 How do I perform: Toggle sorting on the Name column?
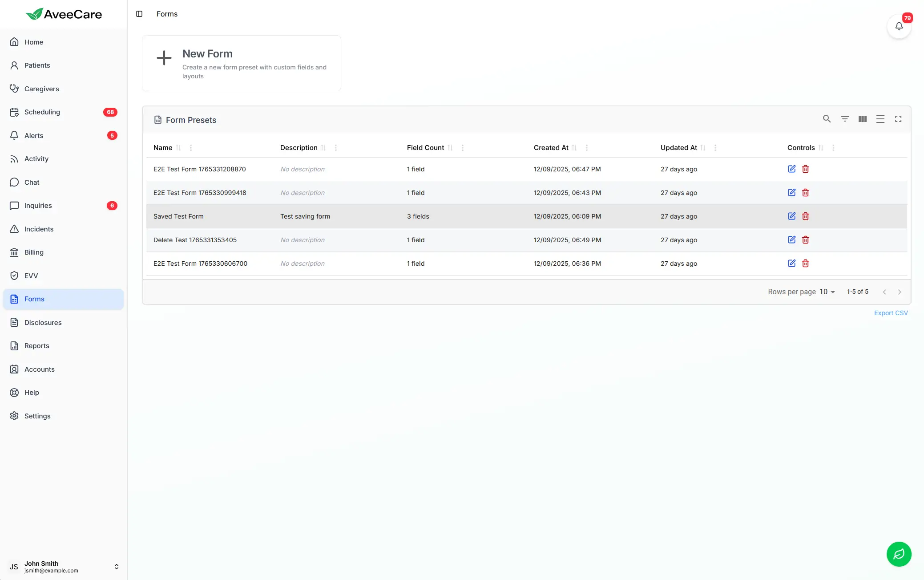click(x=179, y=147)
